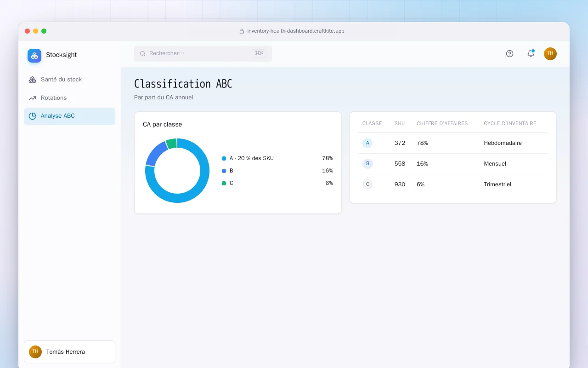The width and height of the screenshot is (588, 368).
Task: Click the CA par classe card title
Action: click(162, 125)
